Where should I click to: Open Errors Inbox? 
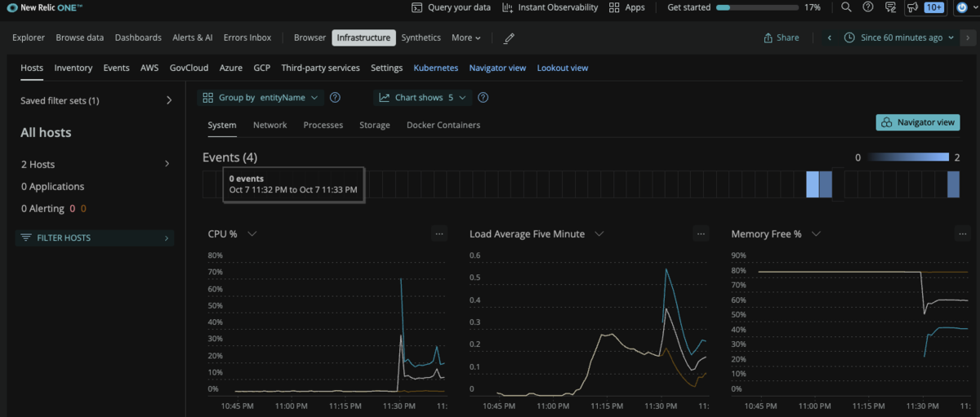247,38
